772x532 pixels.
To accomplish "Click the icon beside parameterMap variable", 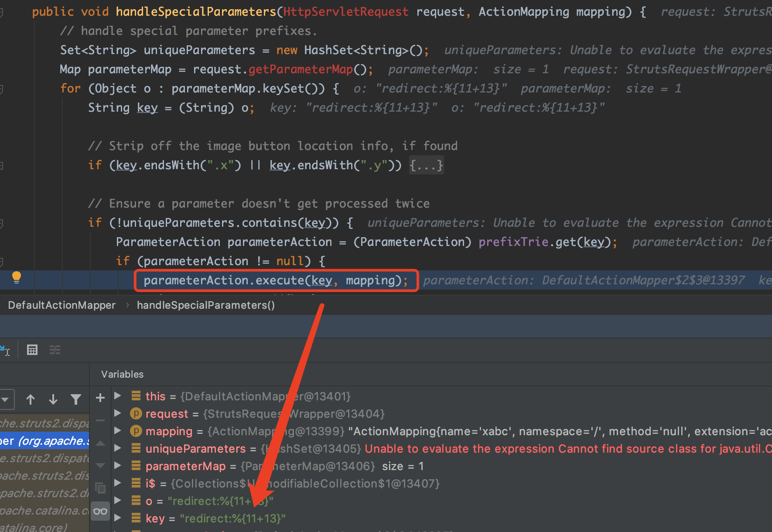I will point(136,466).
